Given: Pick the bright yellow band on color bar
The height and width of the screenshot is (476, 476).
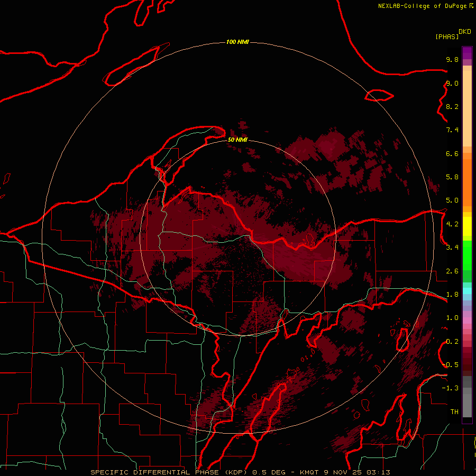Looking at the screenshot, I should coord(467,226).
